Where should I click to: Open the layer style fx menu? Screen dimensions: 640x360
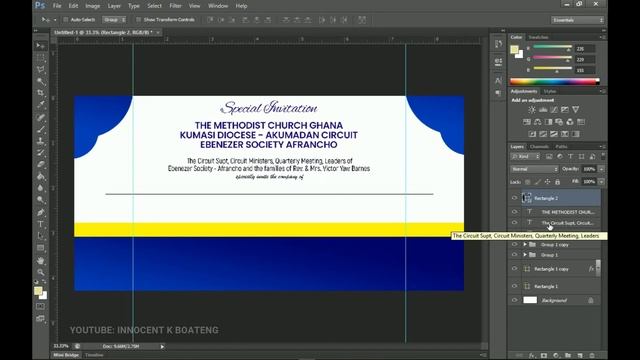(531, 356)
